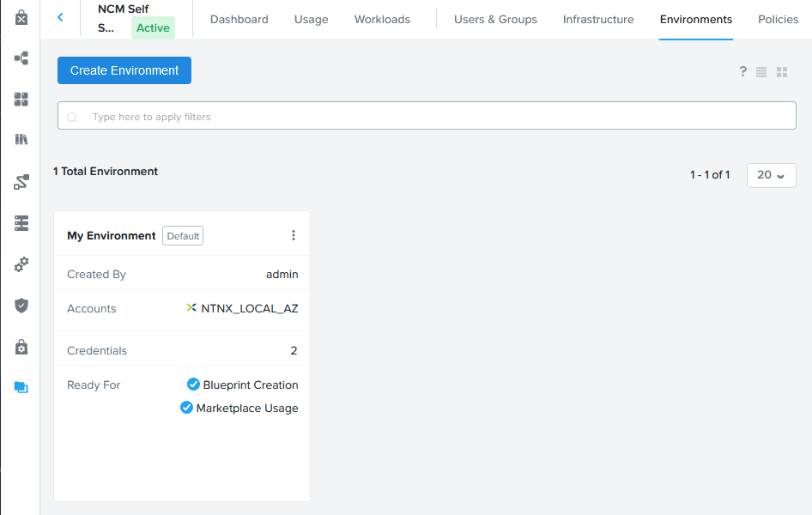Switch to grid view
Viewport: 812px width, 515px height.
click(x=782, y=71)
